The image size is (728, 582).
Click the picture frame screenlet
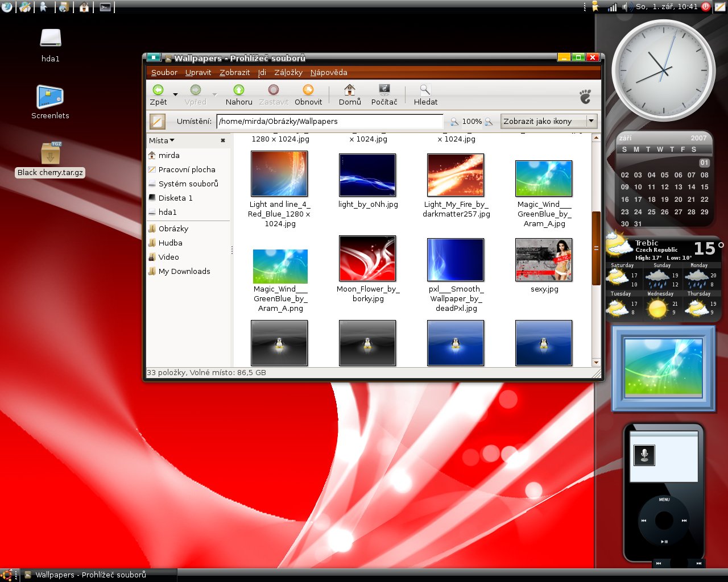[x=663, y=368]
